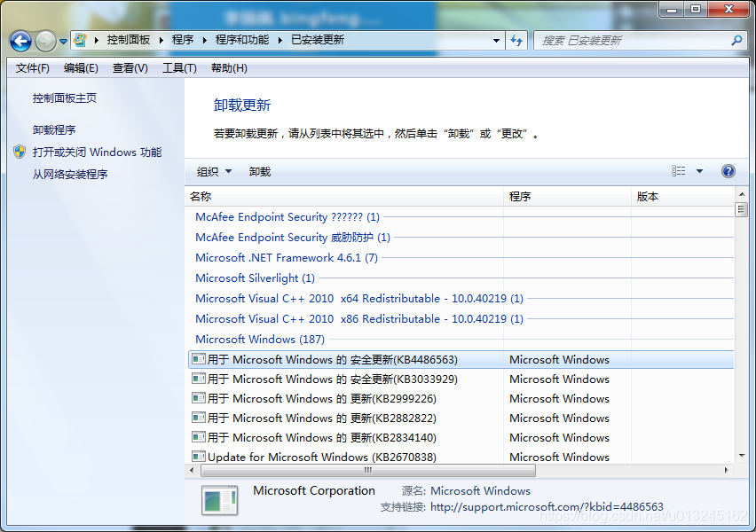Click the vertical scrollbar up arrow
This screenshot has width=756, height=532.
tap(742, 194)
